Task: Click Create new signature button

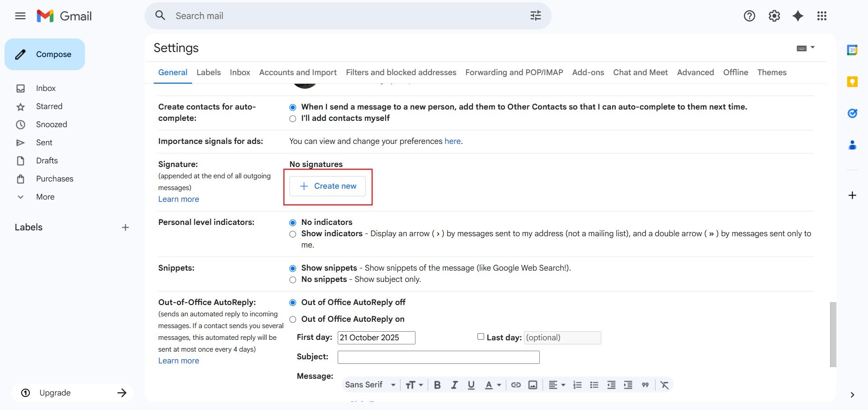Action: pyautogui.click(x=328, y=186)
